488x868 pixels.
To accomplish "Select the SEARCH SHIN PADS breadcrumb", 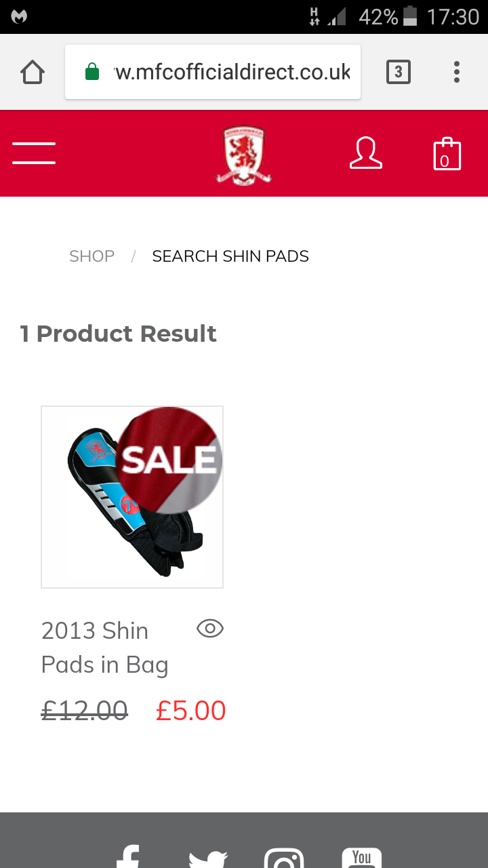I will (x=230, y=256).
